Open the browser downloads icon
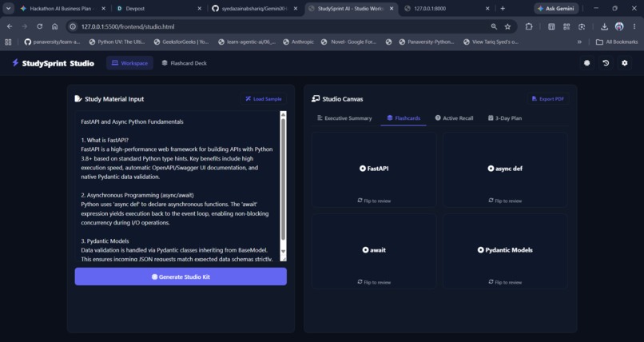The image size is (644, 342). 604,26
